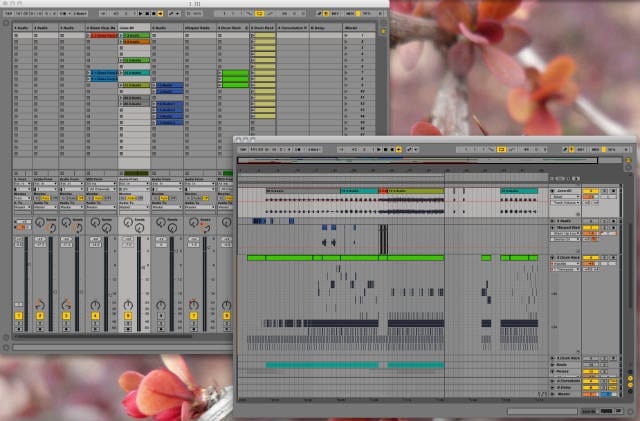Image resolution: width=640 pixels, height=421 pixels.
Task: Toggle yellow overdub button in Session window transport
Action: click(x=160, y=13)
